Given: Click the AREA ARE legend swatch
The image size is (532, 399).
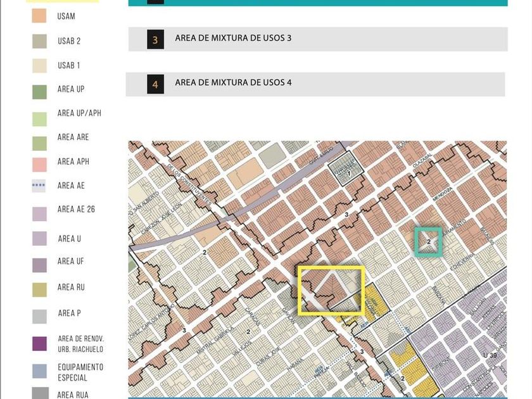Looking at the screenshot, I should click(x=39, y=144).
